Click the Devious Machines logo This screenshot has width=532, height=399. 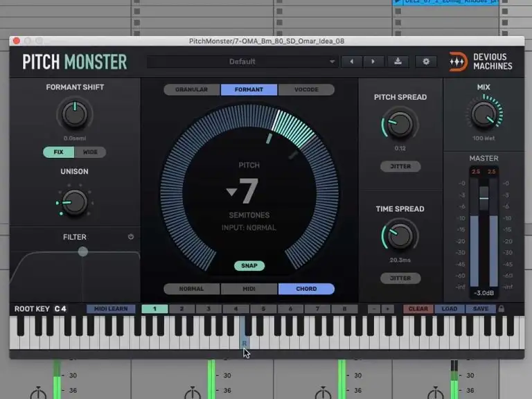click(481, 62)
